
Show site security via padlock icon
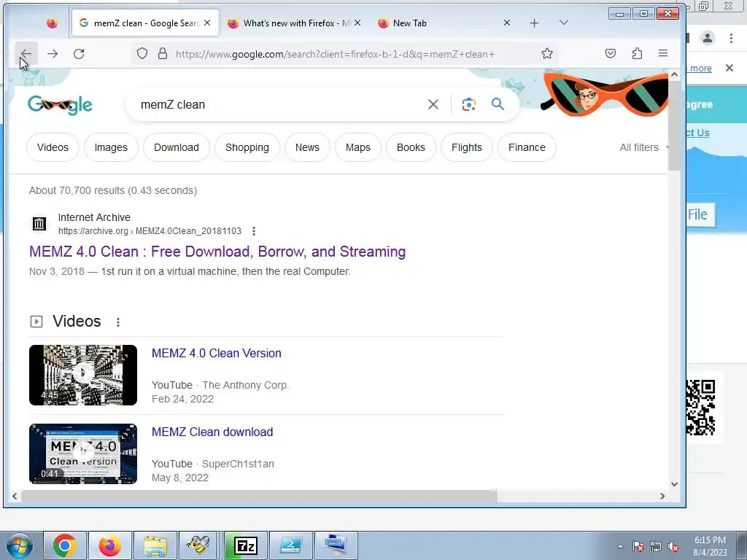tap(163, 53)
